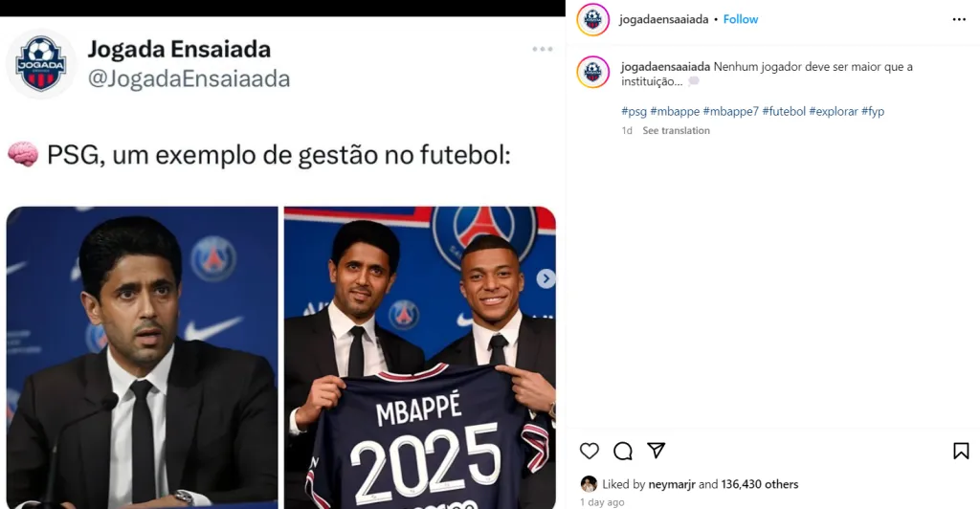Go to next carousel image arrow
This screenshot has height=509, width=980.
(x=546, y=278)
